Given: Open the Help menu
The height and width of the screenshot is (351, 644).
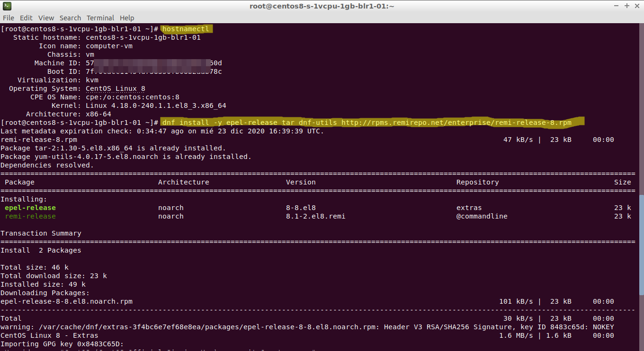Looking at the screenshot, I should coord(127,18).
